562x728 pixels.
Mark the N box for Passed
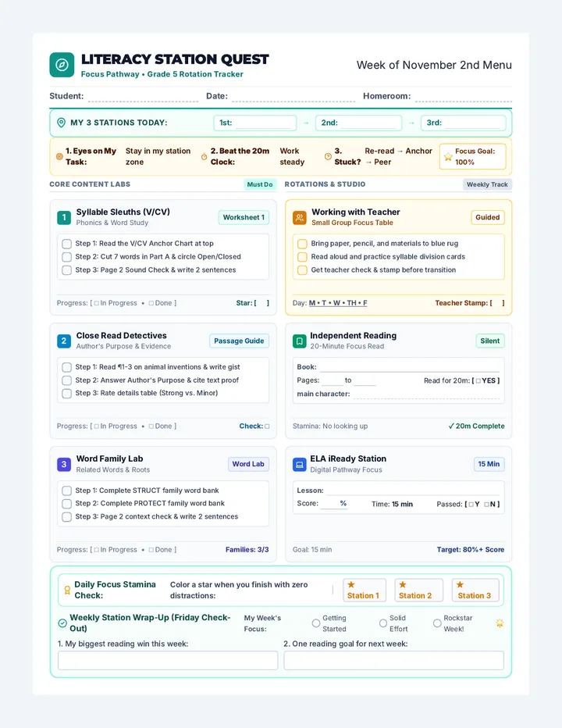(486, 505)
